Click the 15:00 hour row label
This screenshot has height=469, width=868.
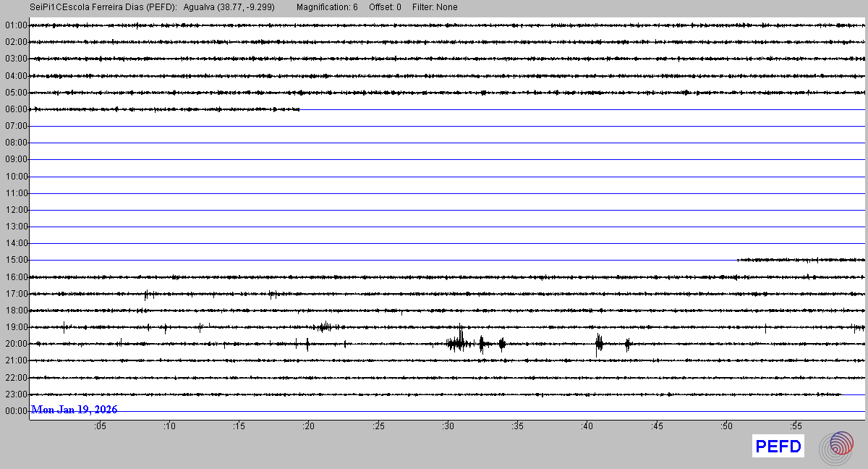point(16,260)
